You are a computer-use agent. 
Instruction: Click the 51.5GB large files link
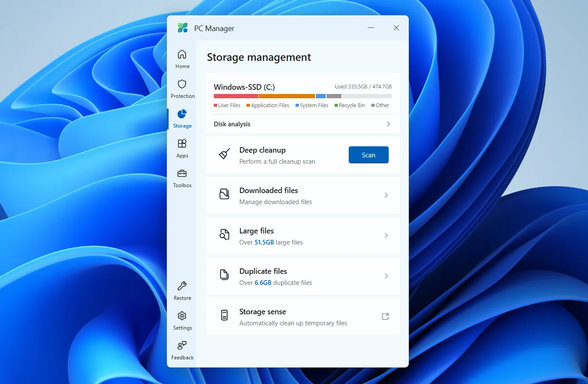(x=264, y=242)
